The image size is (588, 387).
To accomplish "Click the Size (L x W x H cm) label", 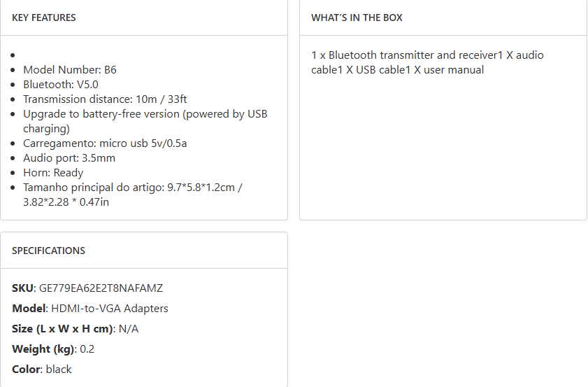I will [x=62, y=328].
